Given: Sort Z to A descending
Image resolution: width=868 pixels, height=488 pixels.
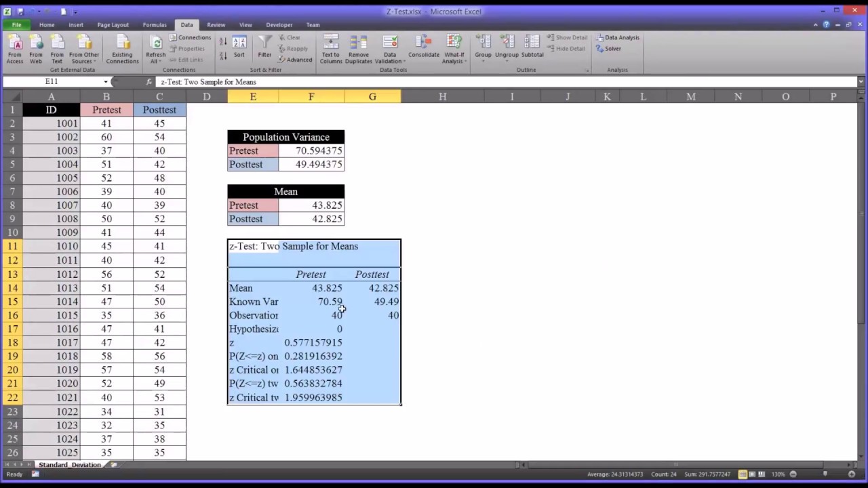Looking at the screenshot, I should [x=223, y=55].
